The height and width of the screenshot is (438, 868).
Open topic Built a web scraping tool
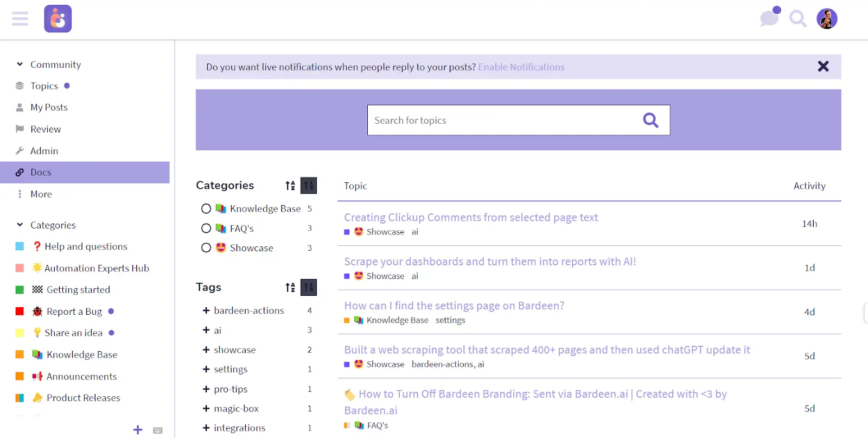pyautogui.click(x=547, y=350)
